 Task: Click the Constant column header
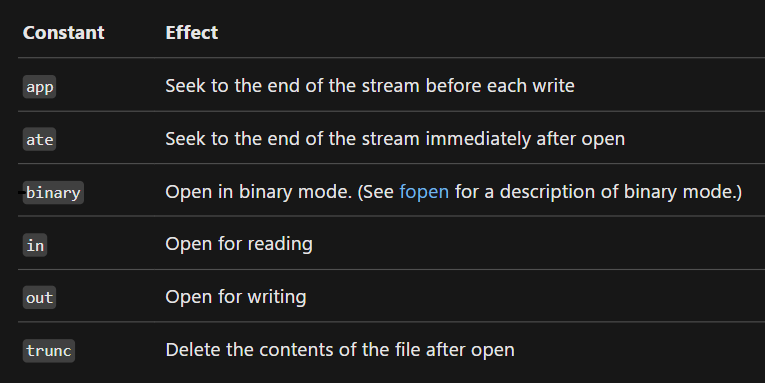tap(63, 33)
